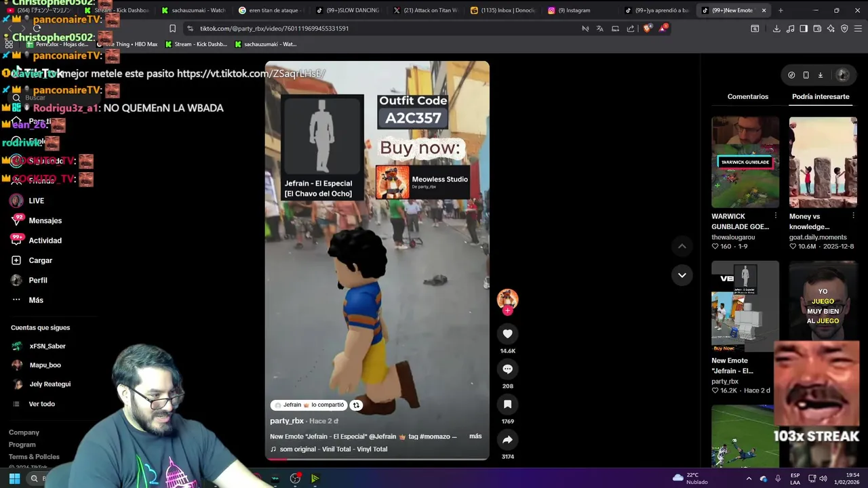Image resolution: width=868 pixels, height=488 pixels.
Task: Toggle the browser sidebar panel icon
Action: coord(804,28)
